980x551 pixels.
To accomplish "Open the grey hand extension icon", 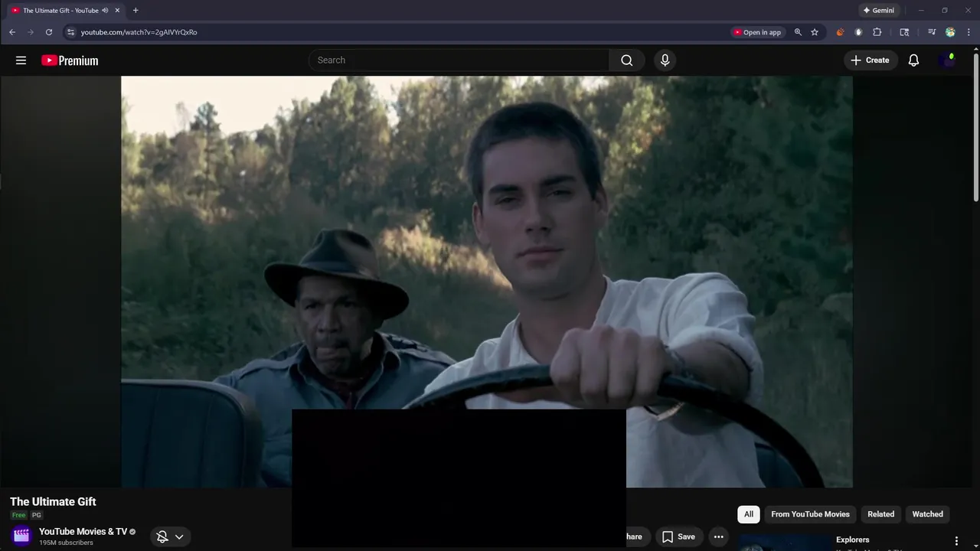I will 858,32.
